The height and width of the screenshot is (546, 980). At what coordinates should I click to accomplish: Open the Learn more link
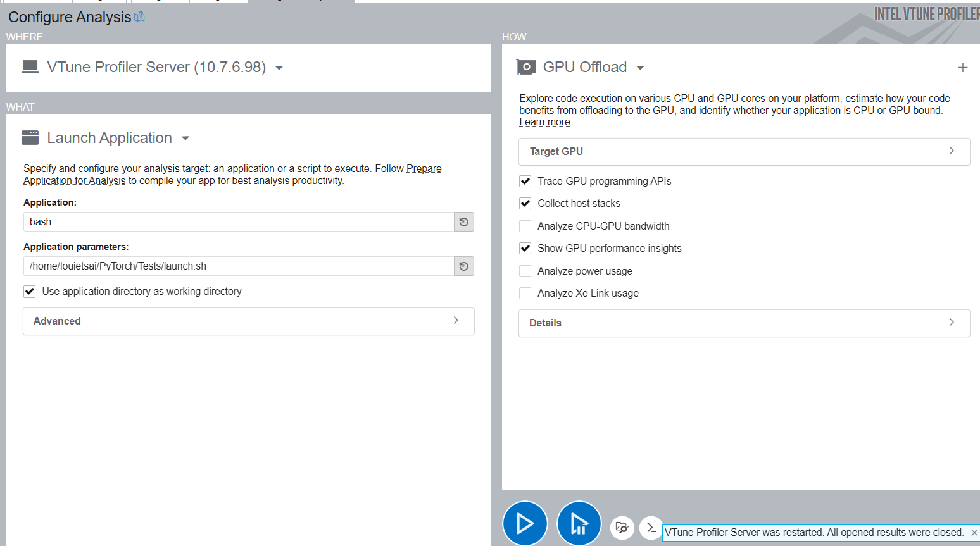tap(544, 122)
